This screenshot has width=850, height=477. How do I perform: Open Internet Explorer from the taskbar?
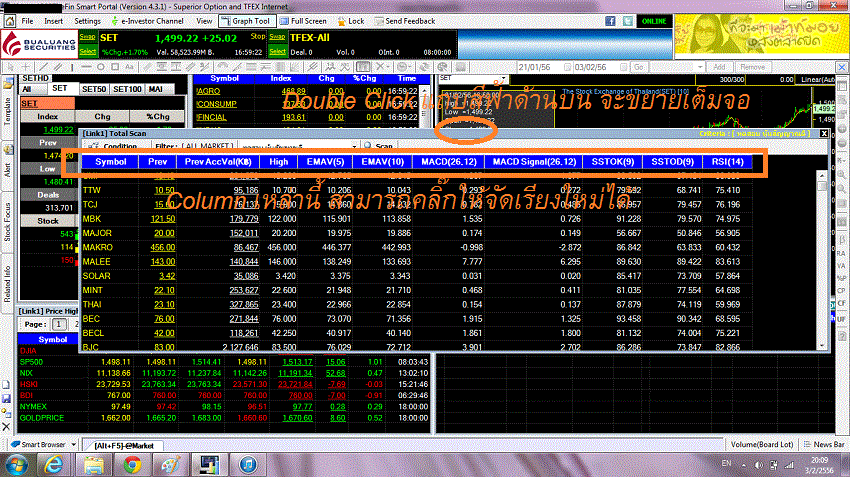pyautogui.click(x=53, y=465)
